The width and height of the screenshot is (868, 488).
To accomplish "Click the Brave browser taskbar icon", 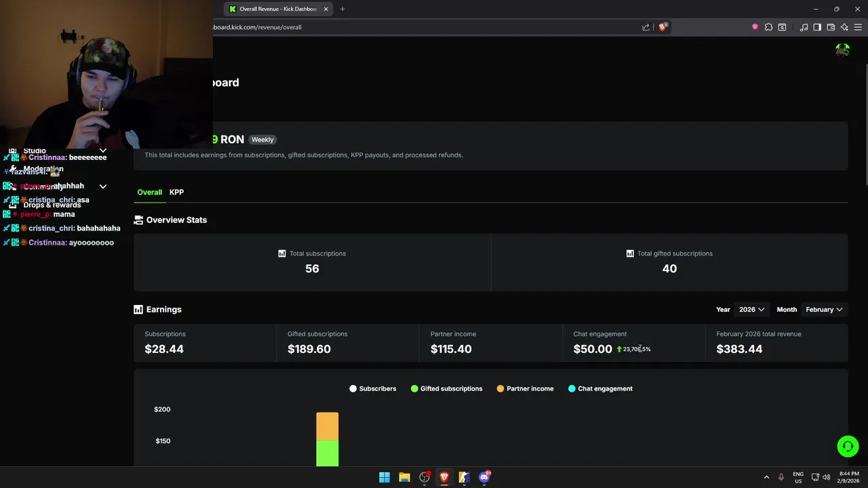I will [444, 477].
